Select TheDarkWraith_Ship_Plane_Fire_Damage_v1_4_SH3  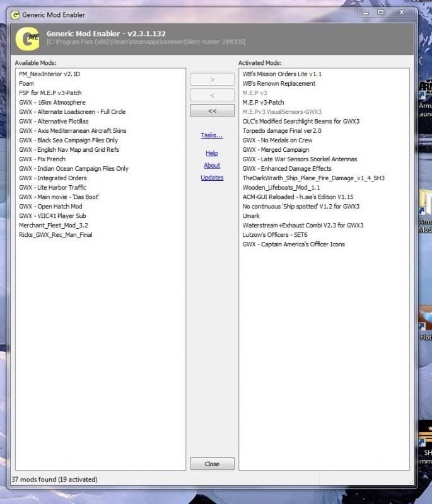[x=313, y=178]
